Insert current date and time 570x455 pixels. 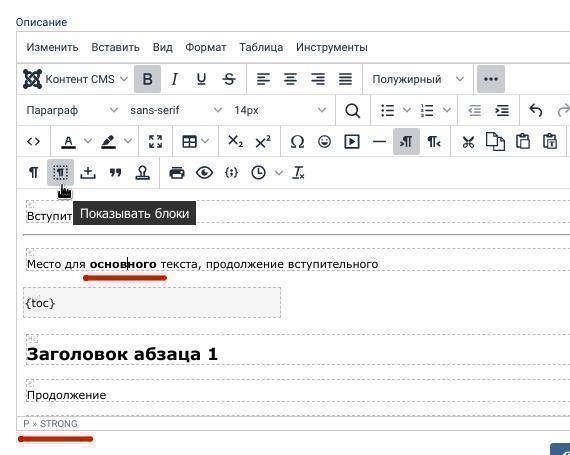[x=258, y=172]
